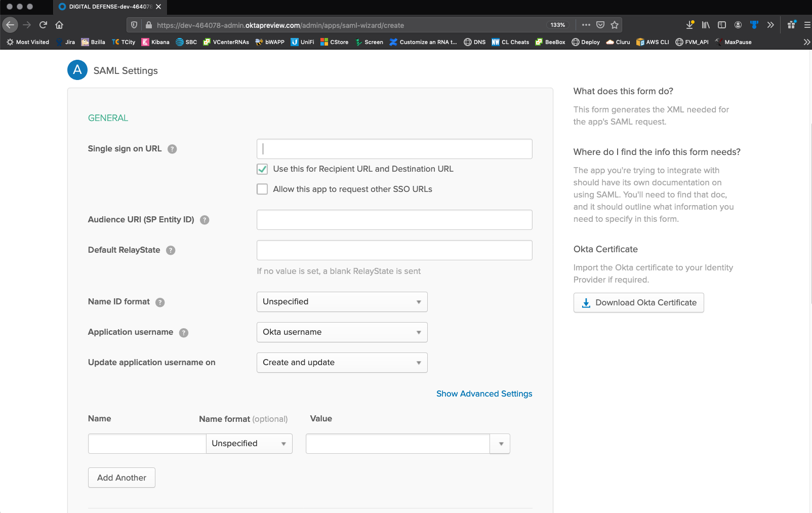
Task: Click into the Audience URI input field
Action: [x=394, y=220]
